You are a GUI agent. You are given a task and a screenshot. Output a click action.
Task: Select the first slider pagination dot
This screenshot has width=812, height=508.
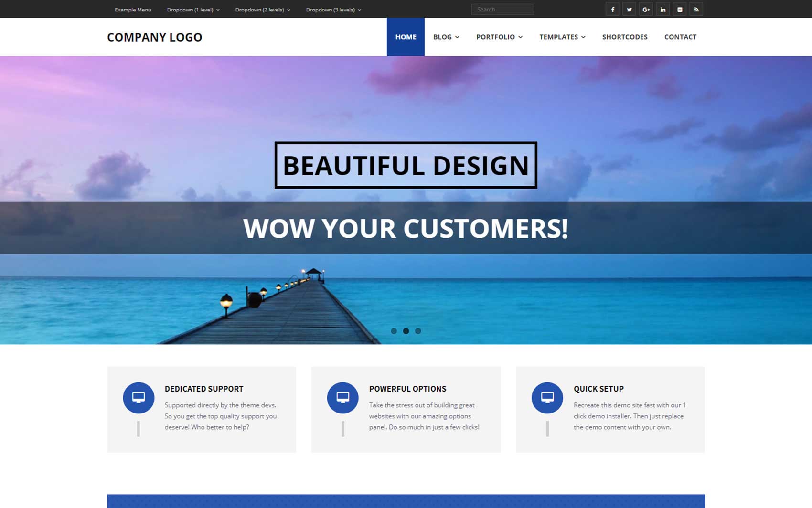(394, 331)
